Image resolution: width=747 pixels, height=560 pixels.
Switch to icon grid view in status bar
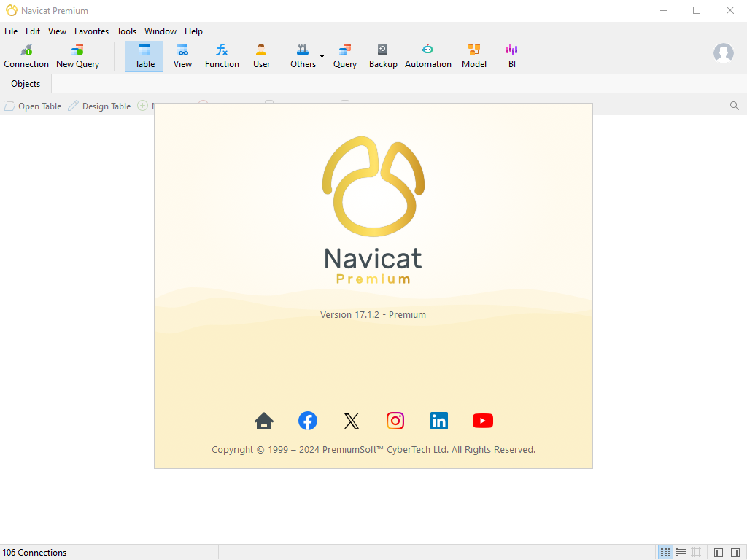(665, 553)
